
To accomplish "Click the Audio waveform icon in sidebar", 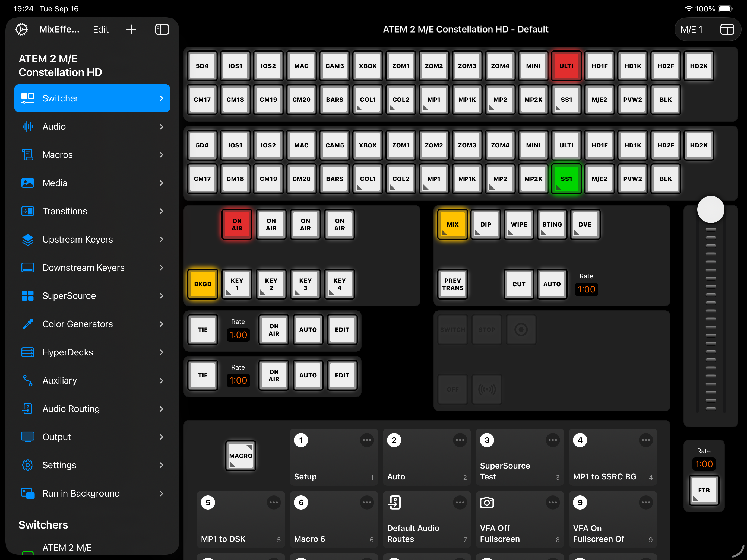I will [x=27, y=127].
